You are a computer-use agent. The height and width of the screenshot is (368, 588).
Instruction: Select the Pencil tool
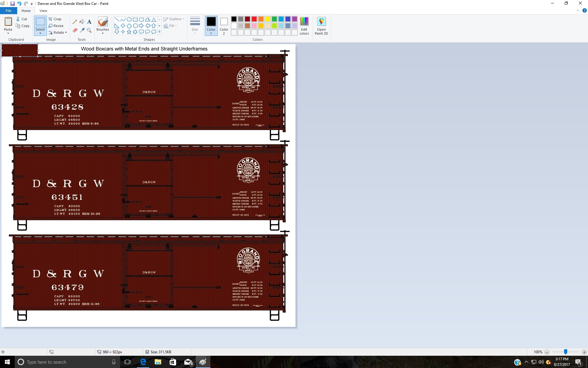tap(75, 22)
